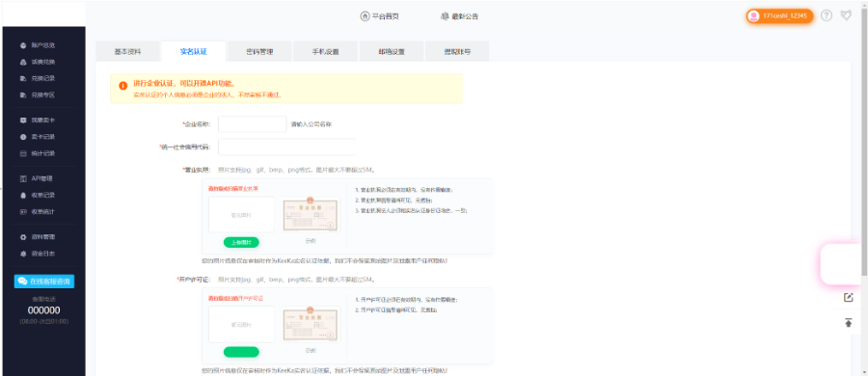
Task: Click the 开户许可证 example image
Action: tap(310, 325)
